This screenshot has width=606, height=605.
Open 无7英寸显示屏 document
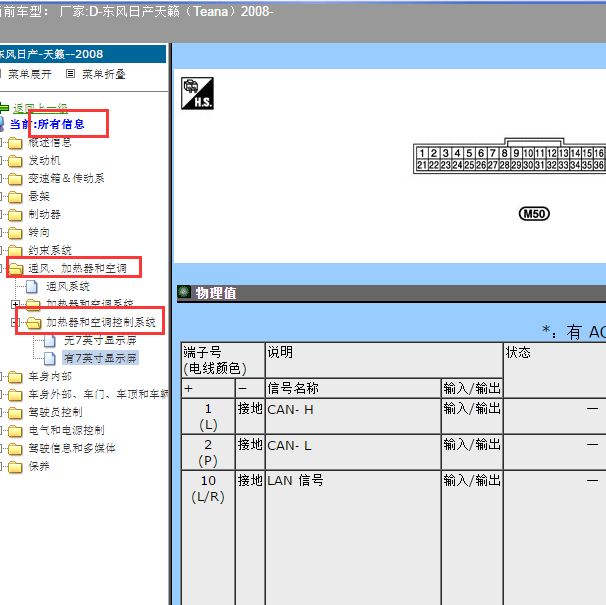click(x=100, y=340)
